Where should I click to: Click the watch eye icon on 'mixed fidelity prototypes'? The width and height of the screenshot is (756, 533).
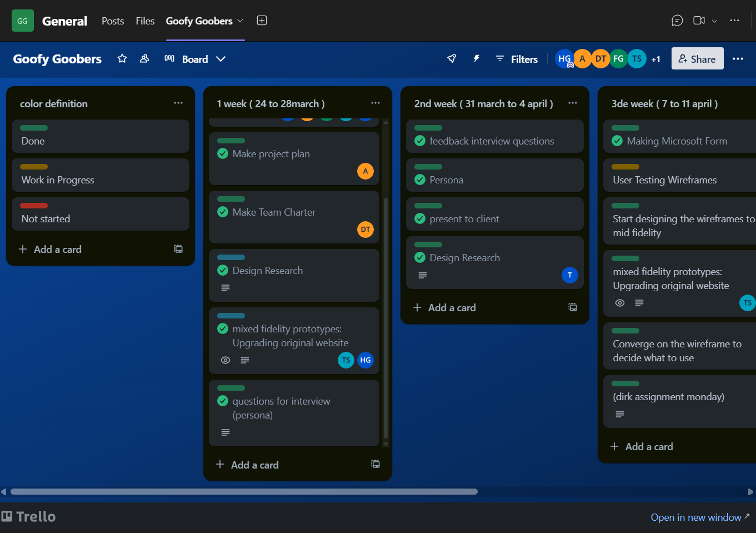225,360
